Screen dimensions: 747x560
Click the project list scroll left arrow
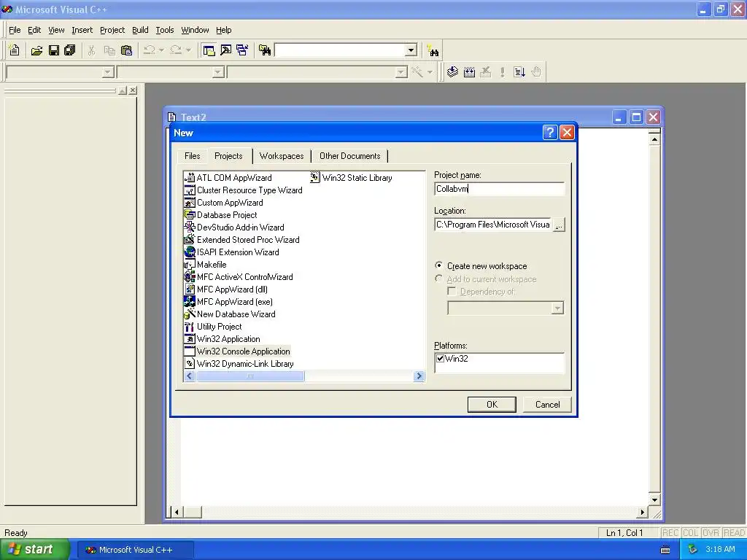pyautogui.click(x=190, y=376)
